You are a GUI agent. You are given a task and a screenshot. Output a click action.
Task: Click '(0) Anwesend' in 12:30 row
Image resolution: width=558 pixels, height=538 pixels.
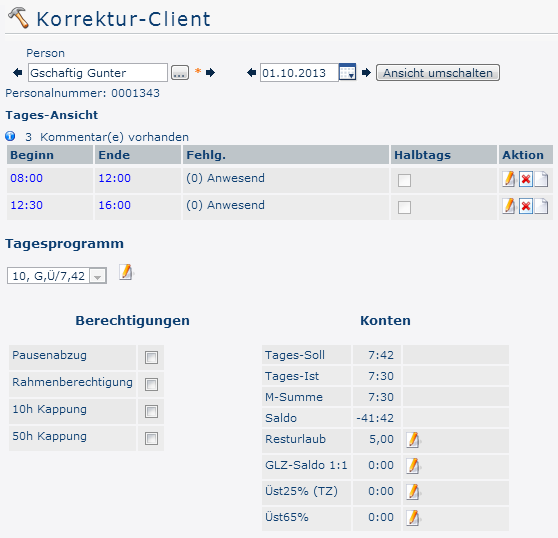(225, 205)
